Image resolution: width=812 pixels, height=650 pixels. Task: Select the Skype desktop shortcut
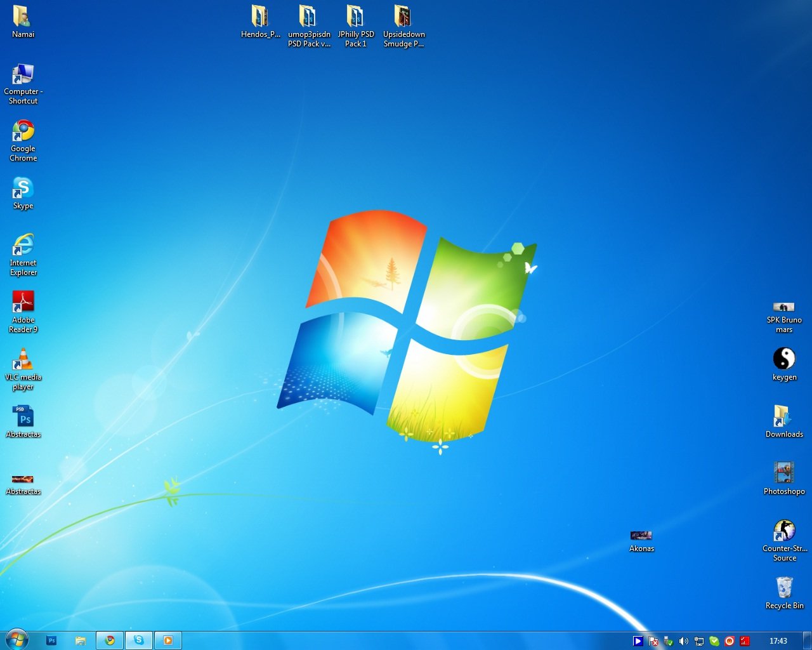(x=23, y=188)
